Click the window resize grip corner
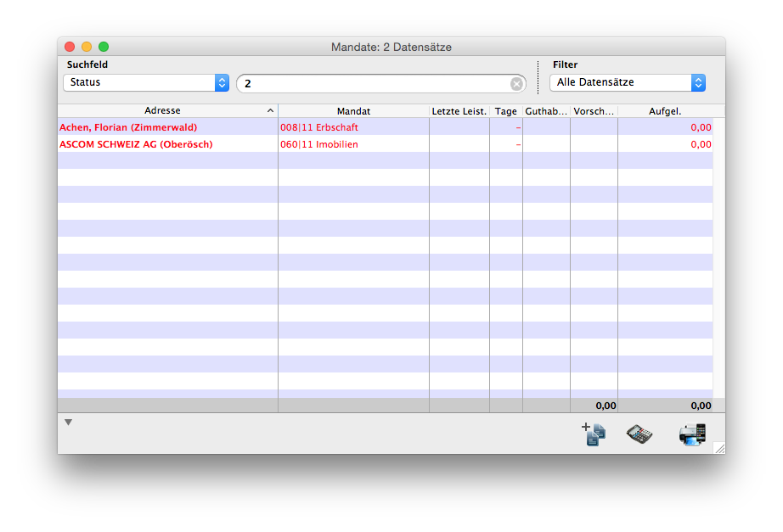783x532 pixels. click(719, 448)
